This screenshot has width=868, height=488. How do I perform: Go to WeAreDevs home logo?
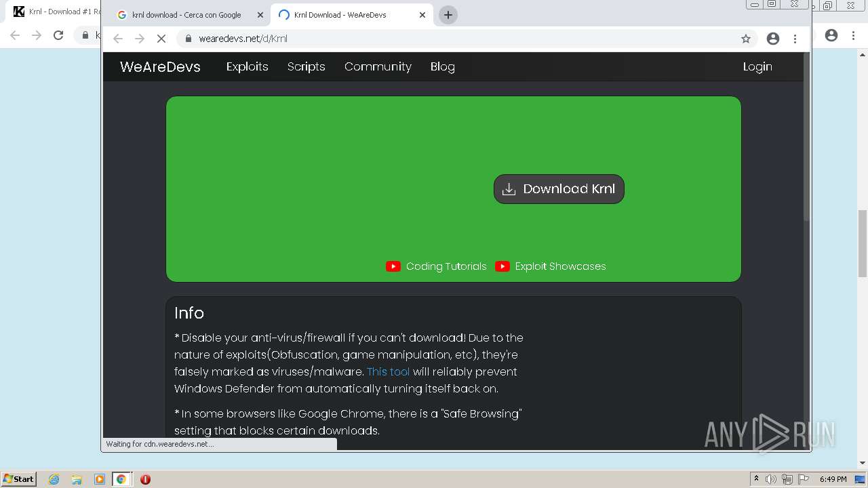coord(160,66)
